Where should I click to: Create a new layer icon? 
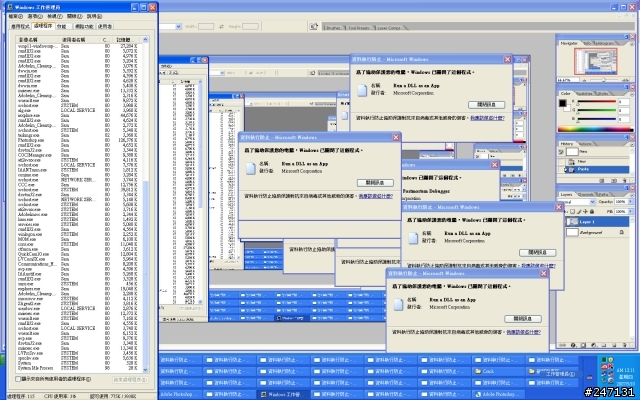point(614,345)
